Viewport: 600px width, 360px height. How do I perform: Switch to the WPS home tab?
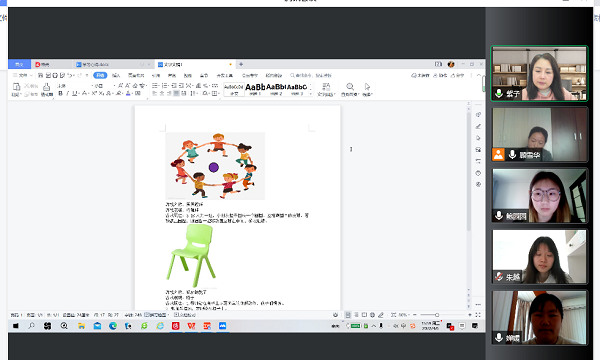pos(19,64)
